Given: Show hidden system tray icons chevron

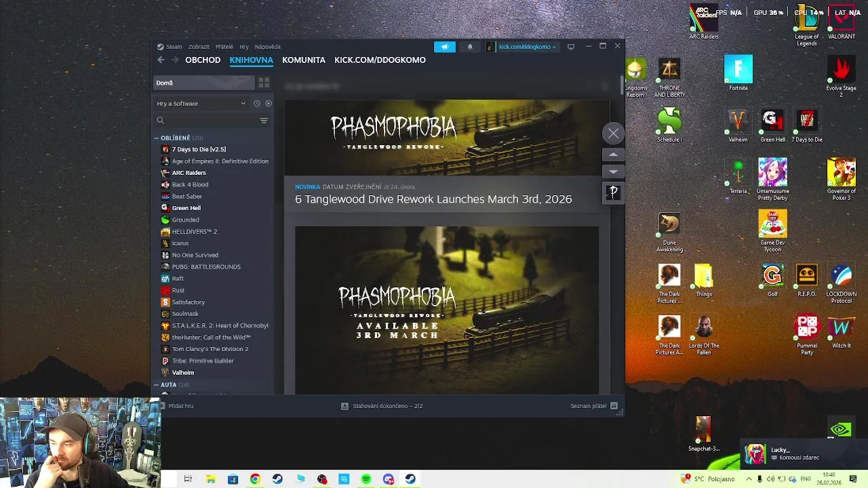Looking at the screenshot, I should 749,479.
